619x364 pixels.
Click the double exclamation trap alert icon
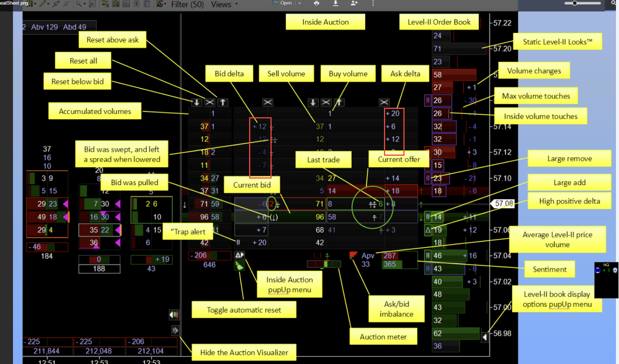pos(238,242)
